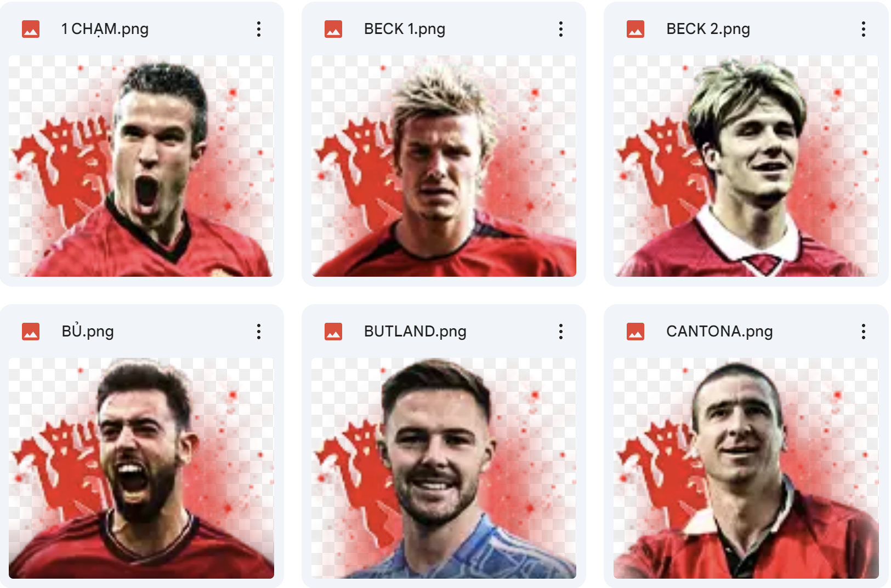Click image file icon beside BUTLAND.png
The image size is (891, 588).
coord(333,331)
